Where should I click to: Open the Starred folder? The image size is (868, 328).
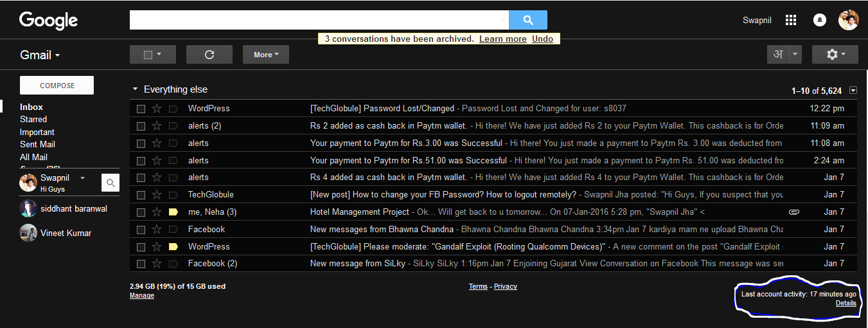pyautogui.click(x=33, y=120)
